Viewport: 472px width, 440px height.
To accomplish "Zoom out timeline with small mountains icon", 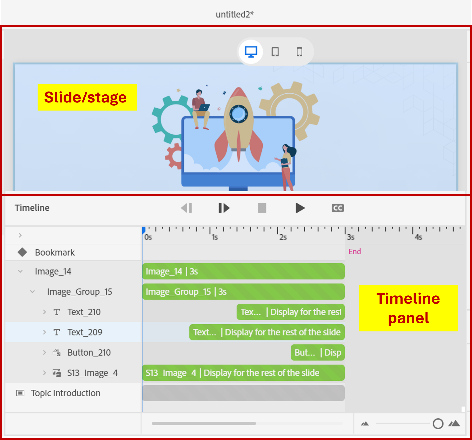I will (x=365, y=424).
